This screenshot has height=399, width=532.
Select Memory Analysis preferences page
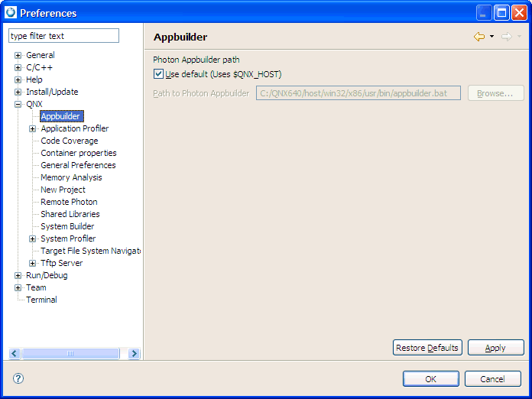[x=71, y=177]
